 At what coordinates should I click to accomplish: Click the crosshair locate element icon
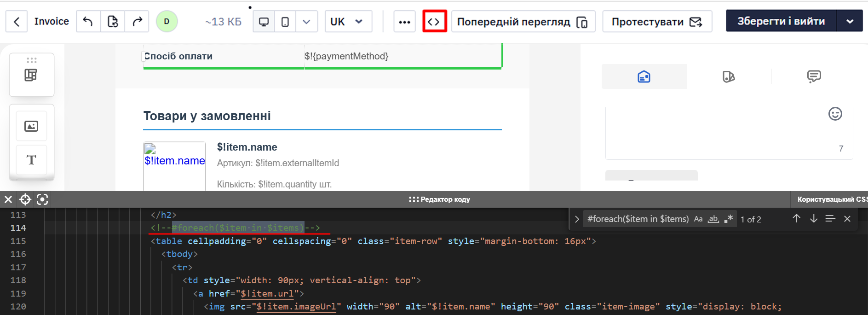[x=25, y=199]
